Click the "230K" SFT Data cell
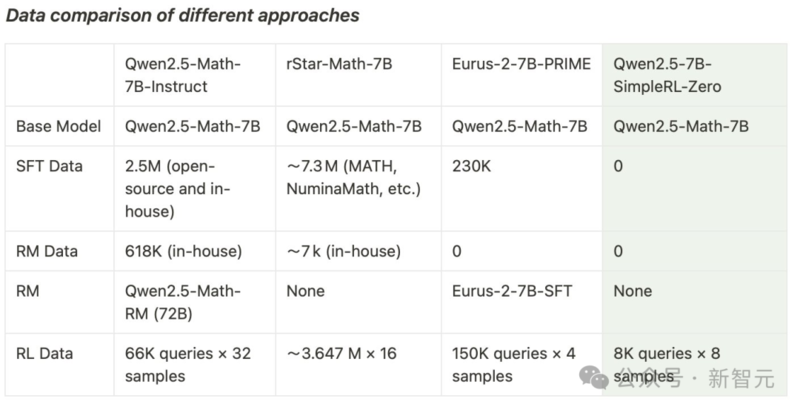This screenshot has width=800, height=410. [471, 166]
